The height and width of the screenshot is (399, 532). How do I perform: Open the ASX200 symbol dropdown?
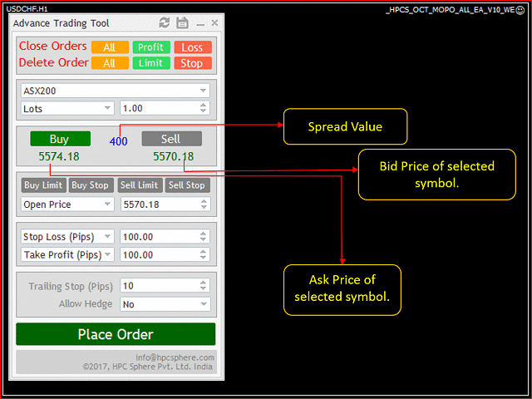pos(116,91)
